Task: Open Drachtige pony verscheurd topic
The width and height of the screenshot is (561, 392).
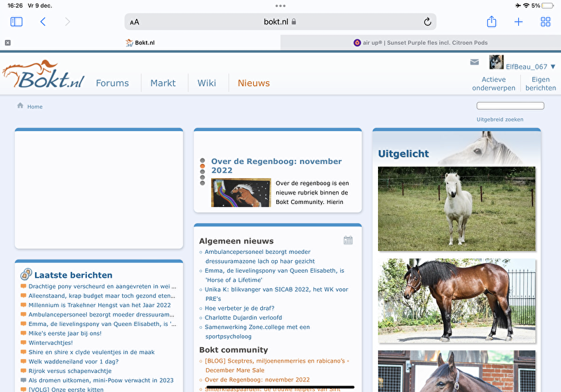Action: coord(102,287)
